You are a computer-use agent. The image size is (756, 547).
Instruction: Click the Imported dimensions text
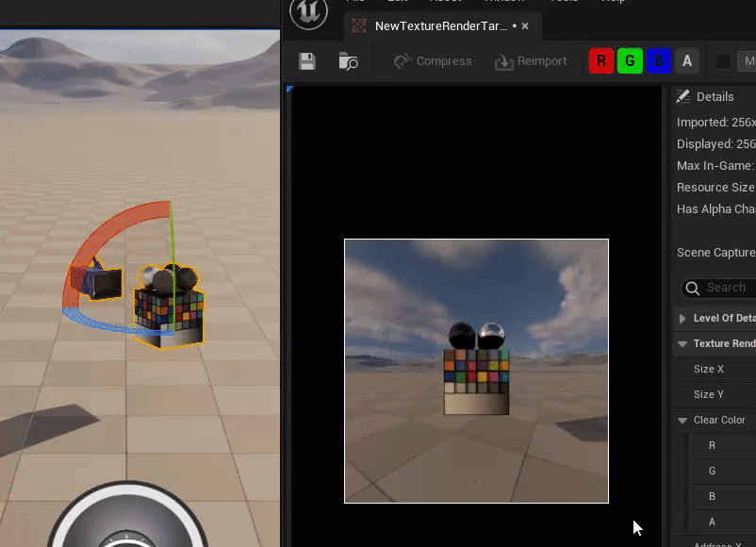[x=716, y=123]
